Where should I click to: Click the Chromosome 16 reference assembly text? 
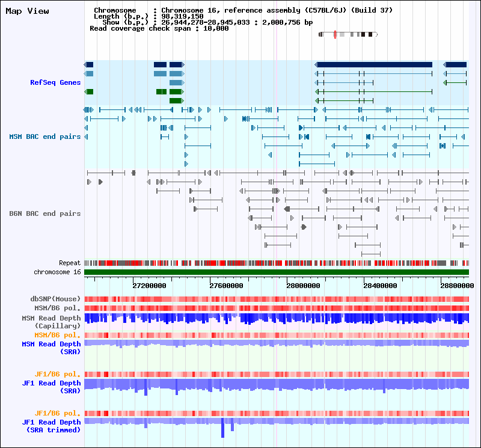[x=277, y=10]
